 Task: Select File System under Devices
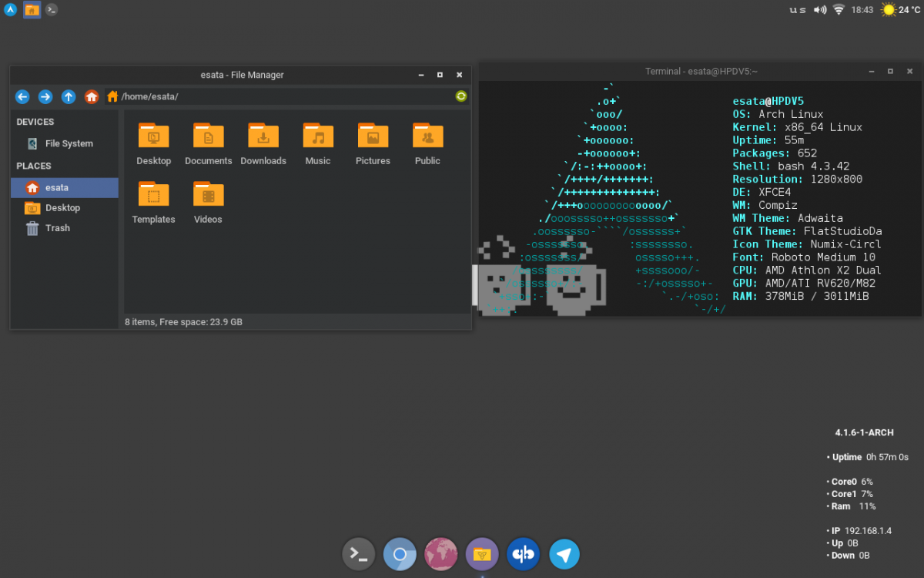coord(65,143)
